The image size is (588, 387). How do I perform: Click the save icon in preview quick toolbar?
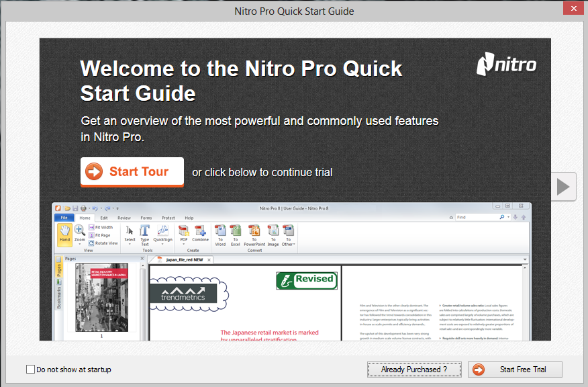[x=75, y=208]
